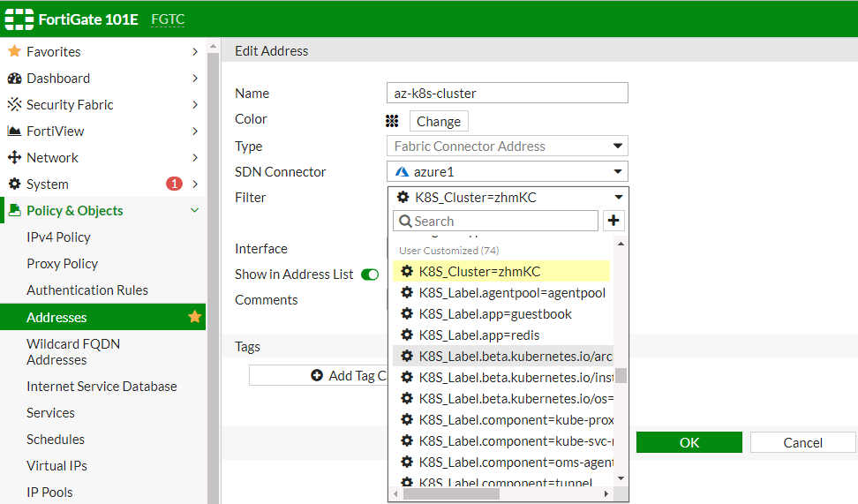This screenshot has height=504, width=858.
Task: Click the Security Fabric icon
Action: pyautogui.click(x=15, y=104)
